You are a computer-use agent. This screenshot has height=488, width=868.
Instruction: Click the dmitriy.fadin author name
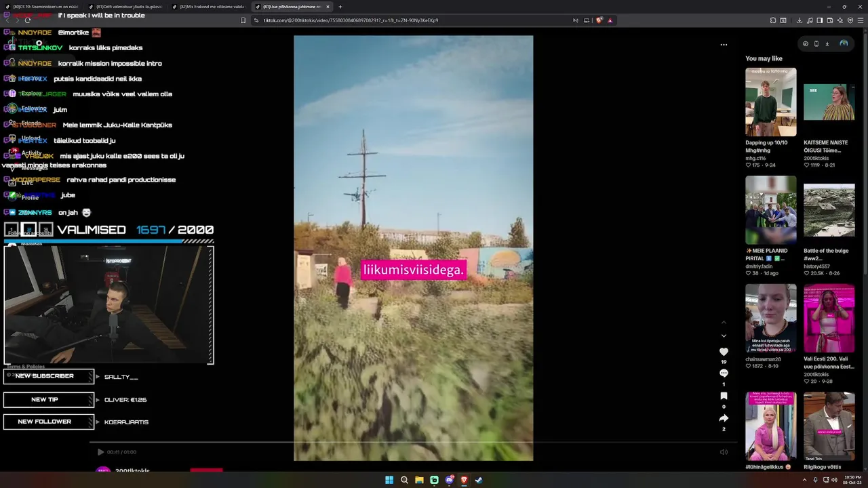point(759,266)
